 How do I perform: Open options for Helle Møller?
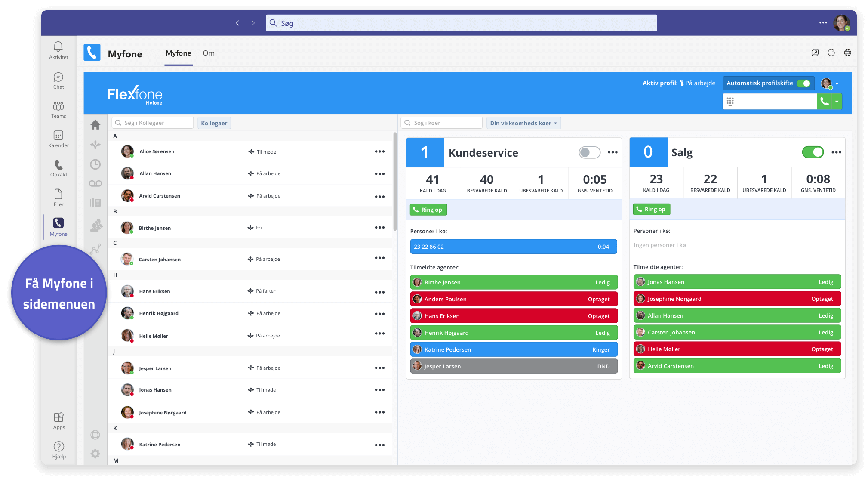tap(379, 334)
